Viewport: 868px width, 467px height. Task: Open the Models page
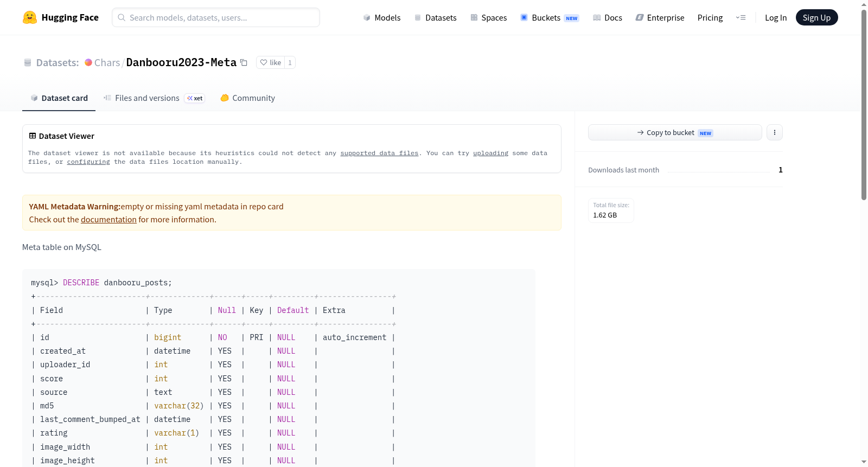[382, 17]
